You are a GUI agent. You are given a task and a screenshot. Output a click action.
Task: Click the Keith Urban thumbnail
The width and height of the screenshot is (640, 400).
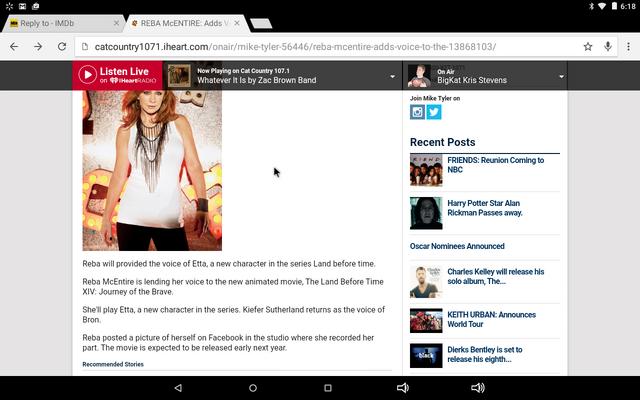(426, 321)
